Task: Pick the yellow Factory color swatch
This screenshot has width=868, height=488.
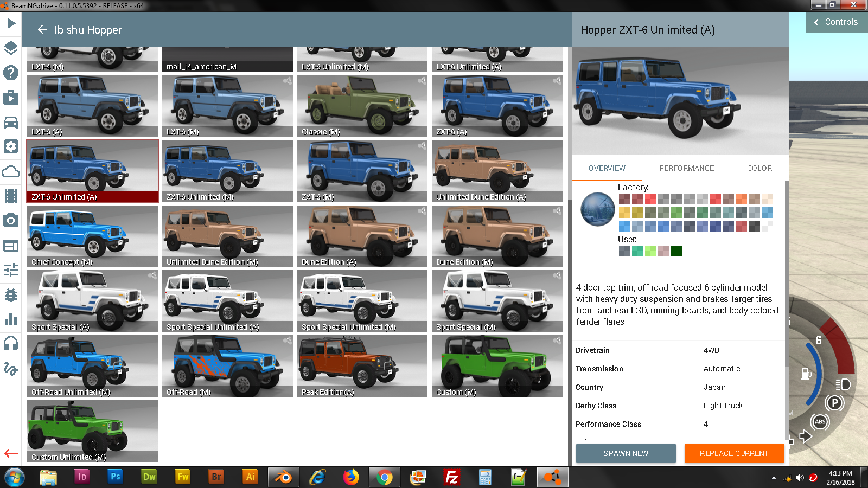Action: [624, 213]
